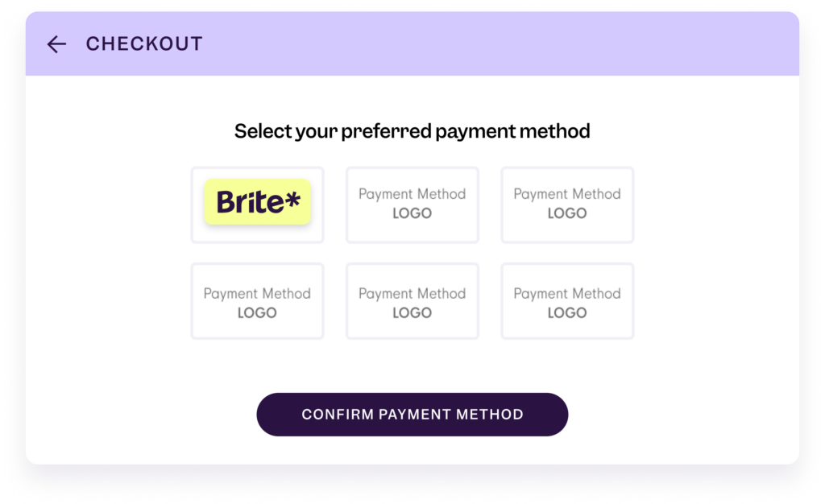Choose the middle tile of the lower row
825x504 pixels.
click(x=412, y=301)
